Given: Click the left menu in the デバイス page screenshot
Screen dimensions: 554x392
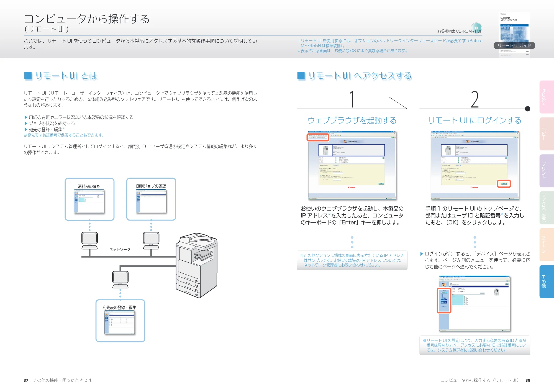Looking at the screenshot, I should (x=444, y=301).
